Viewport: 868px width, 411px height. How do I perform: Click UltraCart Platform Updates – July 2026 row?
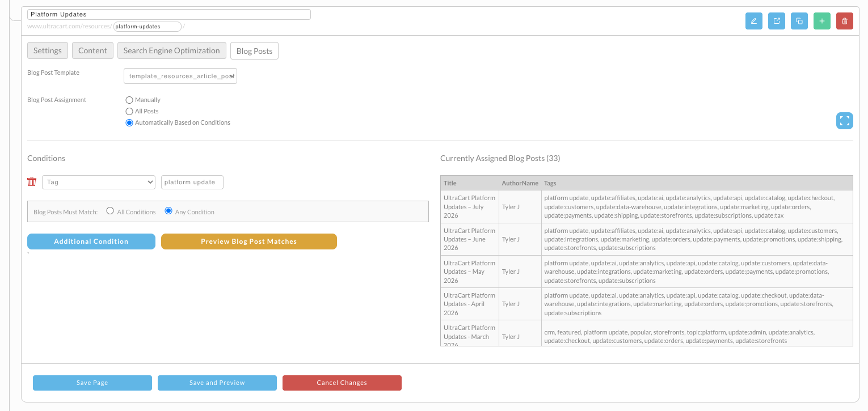click(647, 207)
